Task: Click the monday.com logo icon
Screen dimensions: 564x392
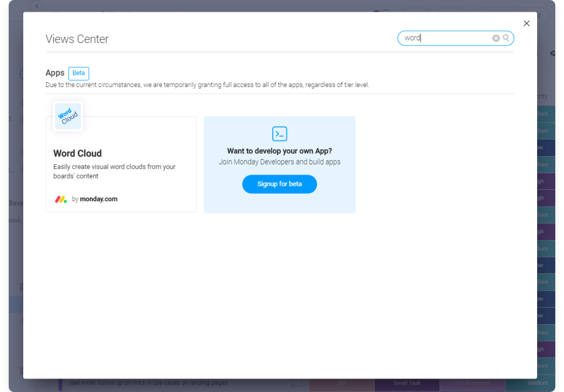Action: tap(61, 199)
